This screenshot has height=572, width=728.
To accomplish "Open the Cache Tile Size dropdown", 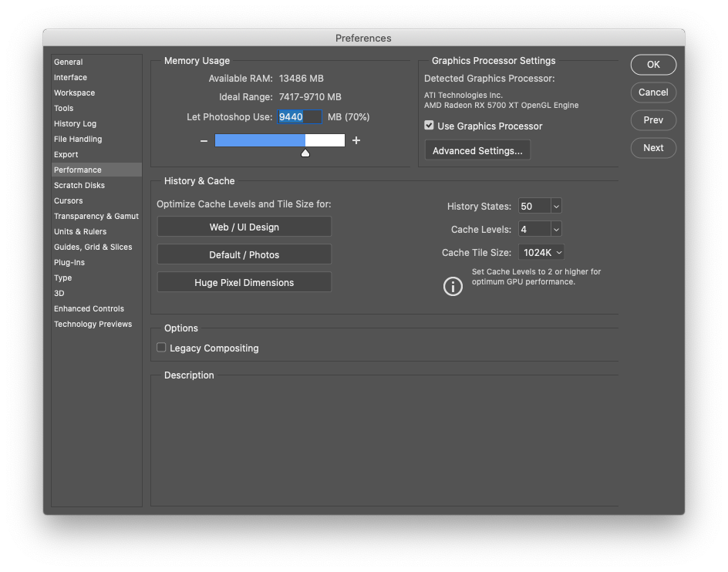I will (558, 253).
